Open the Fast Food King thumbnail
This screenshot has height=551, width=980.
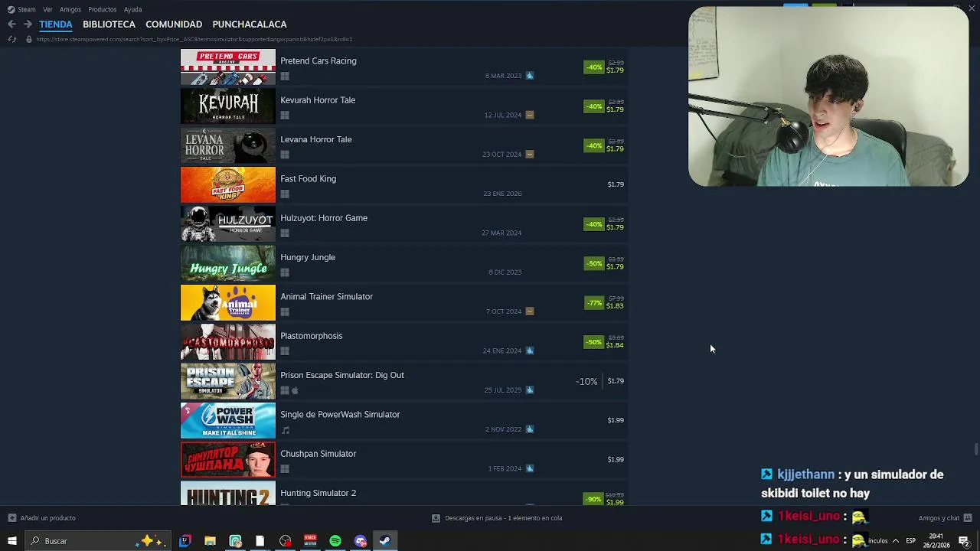[228, 185]
